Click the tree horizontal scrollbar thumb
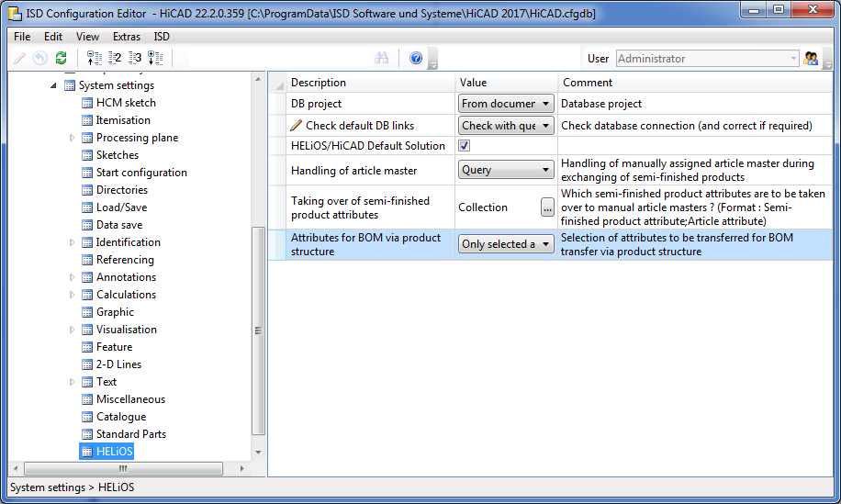This screenshot has width=841, height=504. click(x=123, y=468)
